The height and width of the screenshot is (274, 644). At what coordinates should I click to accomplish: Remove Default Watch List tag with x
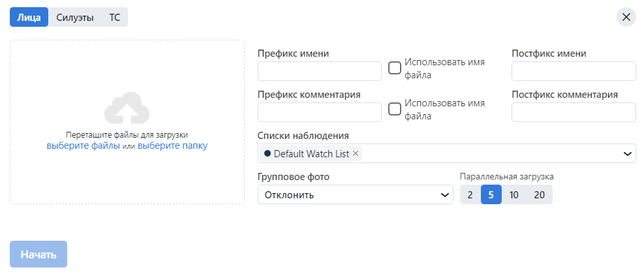click(356, 154)
